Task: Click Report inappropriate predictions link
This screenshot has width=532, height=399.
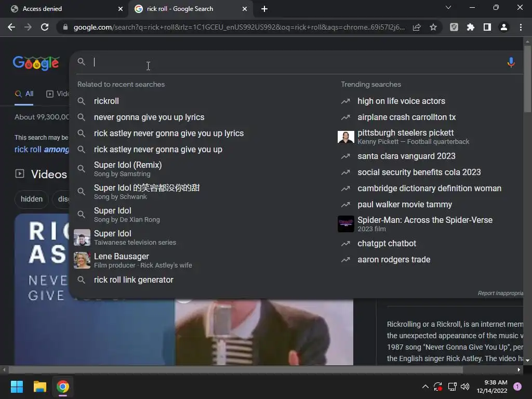Action: (x=500, y=293)
